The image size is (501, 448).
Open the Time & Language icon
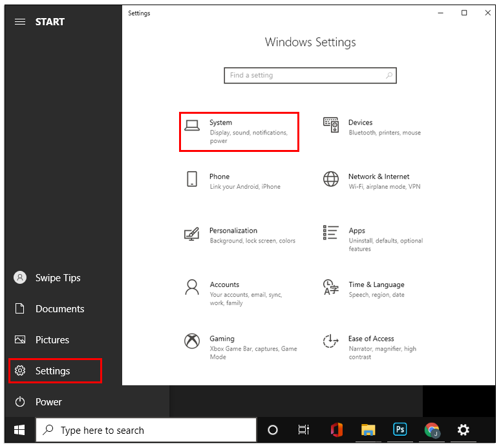click(x=331, y=287)
